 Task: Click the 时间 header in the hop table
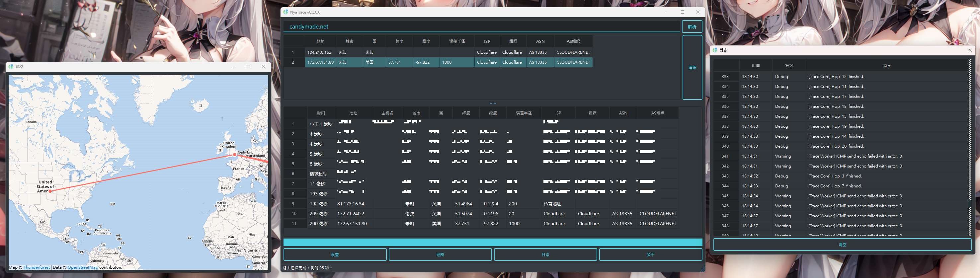point(321,113)
